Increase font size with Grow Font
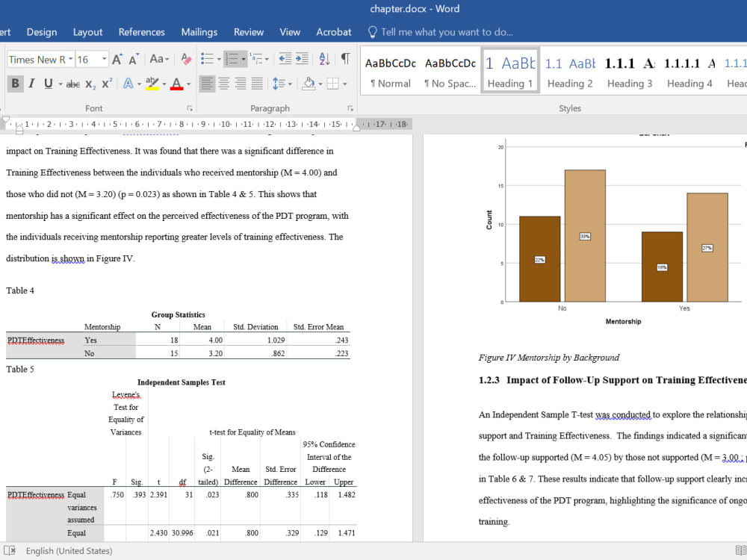This screenshot has width=747, height=560. (117, 59)
